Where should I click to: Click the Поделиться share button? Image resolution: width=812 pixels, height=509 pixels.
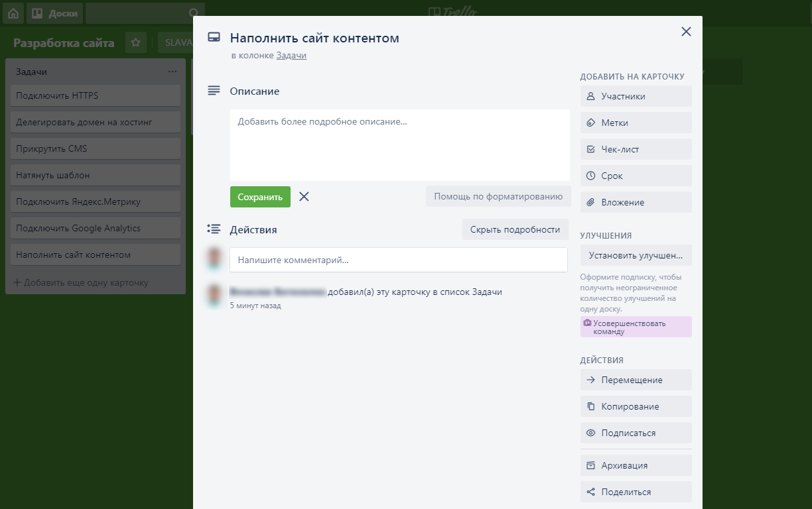pos(636,492)
